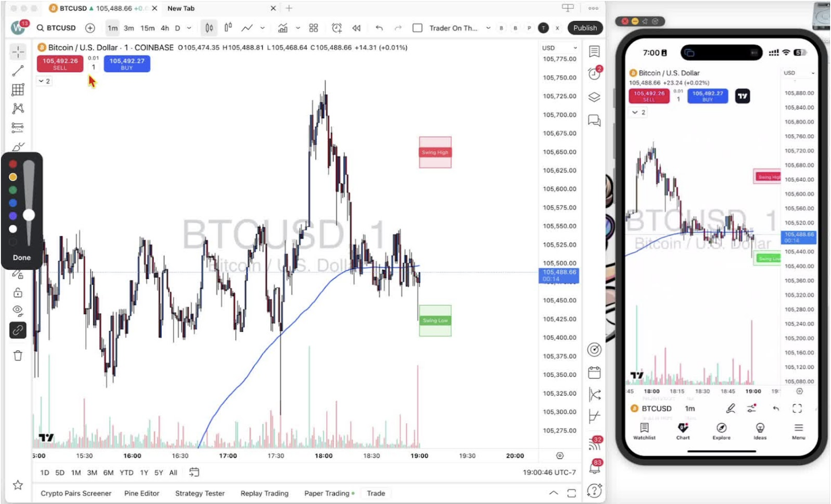The width and height of the screenshot is (831, 504).
Task: Open the Trade tab
Action: click(x=376, y=493)
